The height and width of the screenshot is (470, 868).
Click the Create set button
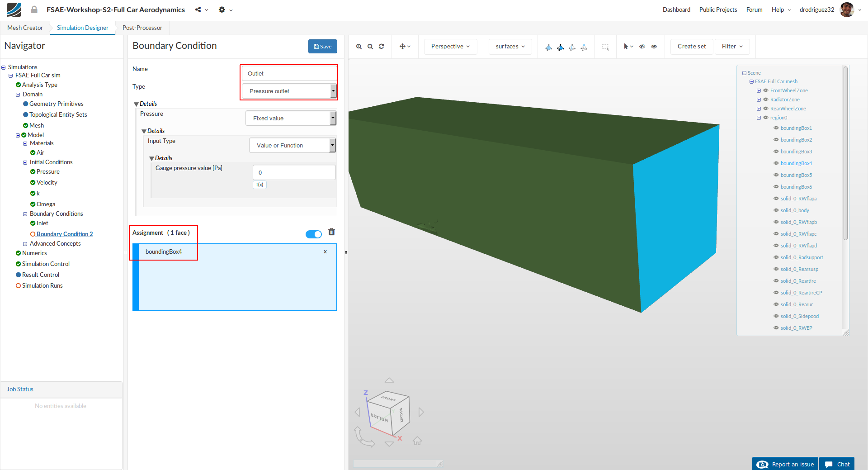pyautogui.click(x=691, y=47)
